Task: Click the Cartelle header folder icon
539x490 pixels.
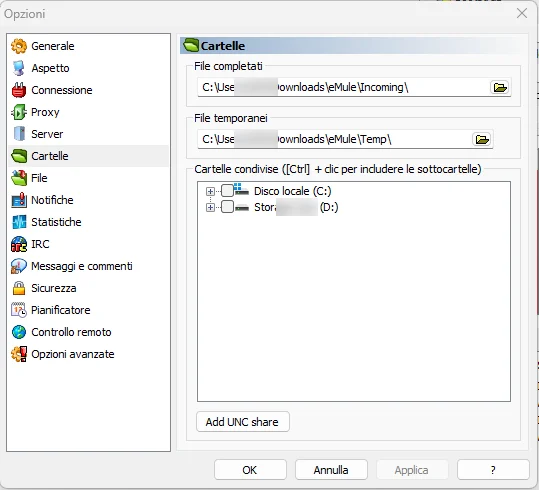Action: [x=191, y=45]
